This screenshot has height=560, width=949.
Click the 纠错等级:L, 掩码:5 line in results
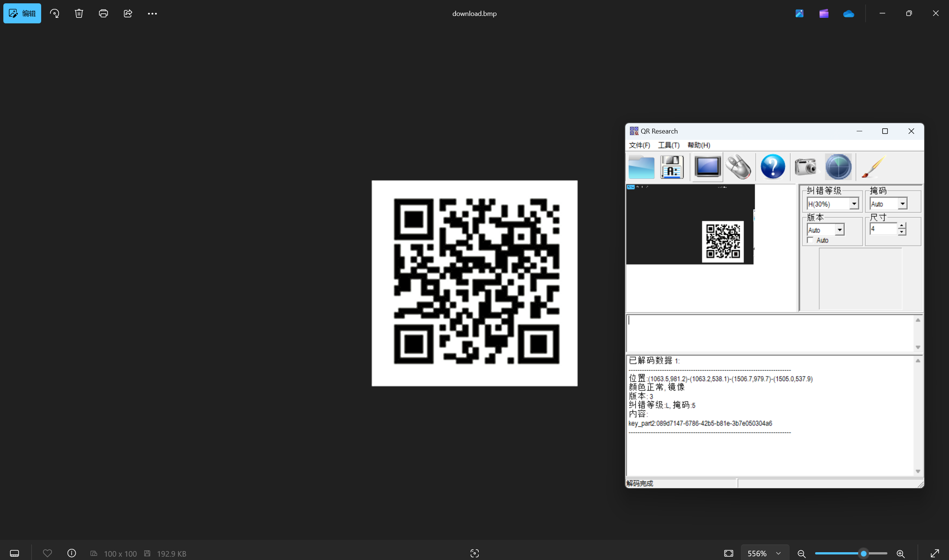(662, 405)
